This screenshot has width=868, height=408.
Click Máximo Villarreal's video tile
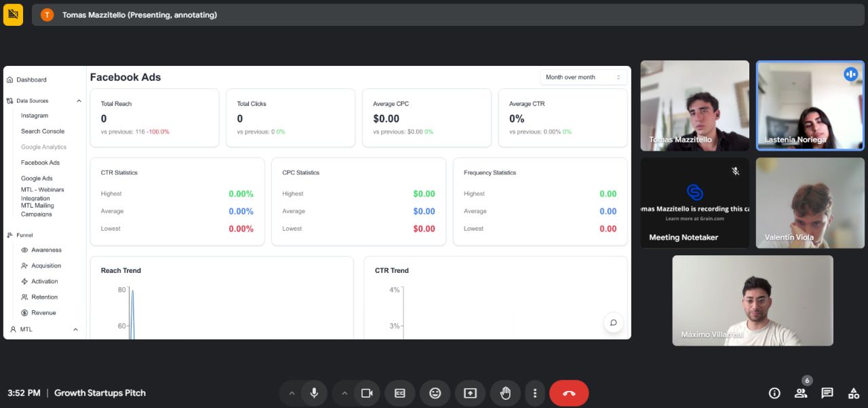pyautogui.click(x=753, y=301)
